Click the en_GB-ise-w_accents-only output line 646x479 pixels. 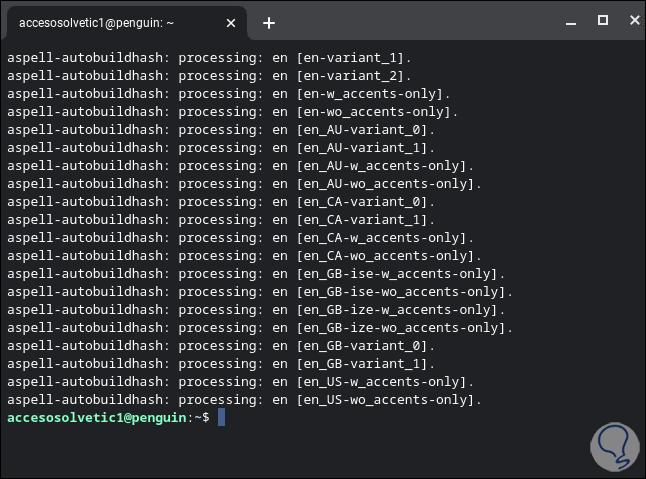(x=256, y=274)
